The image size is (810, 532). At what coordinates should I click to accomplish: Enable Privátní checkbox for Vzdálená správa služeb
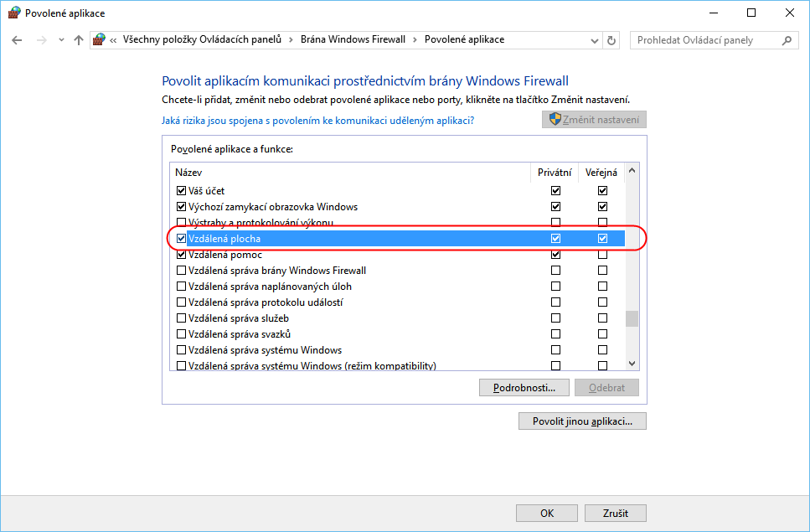coord(556,318)
